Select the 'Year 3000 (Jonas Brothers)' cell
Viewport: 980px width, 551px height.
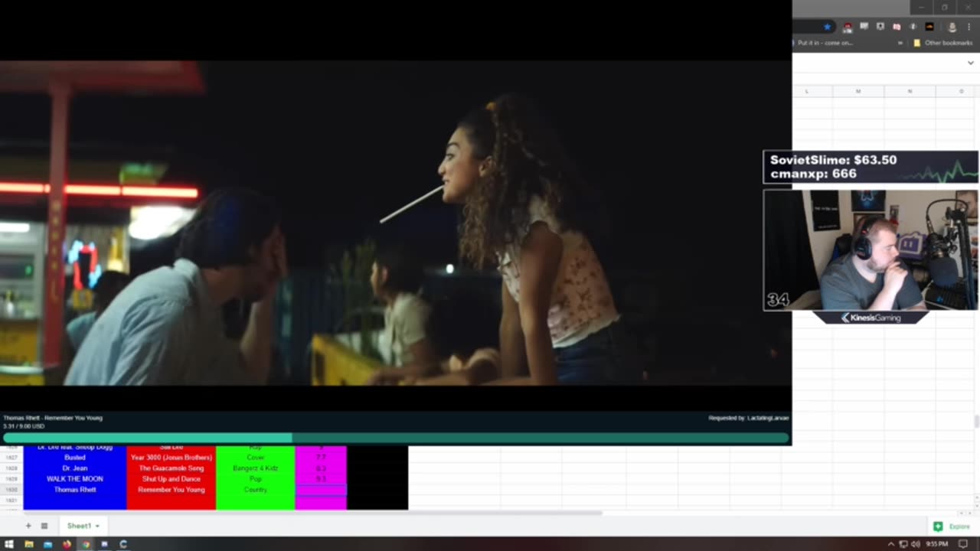[x=171, y=457]
